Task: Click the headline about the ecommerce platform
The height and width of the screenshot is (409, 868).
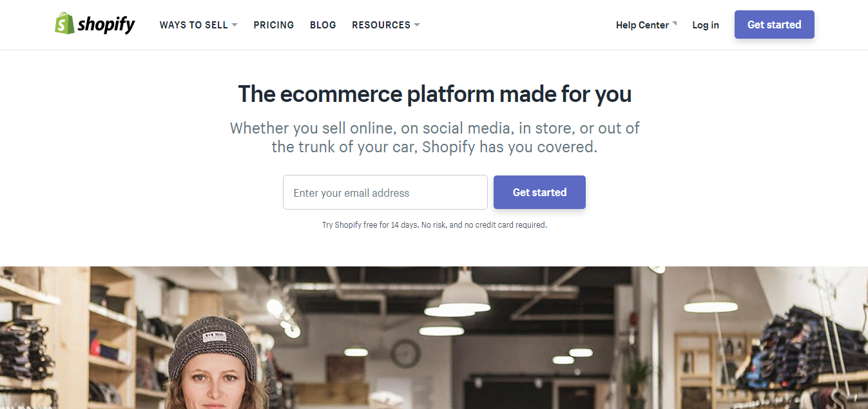Action: tap(434, 94)
